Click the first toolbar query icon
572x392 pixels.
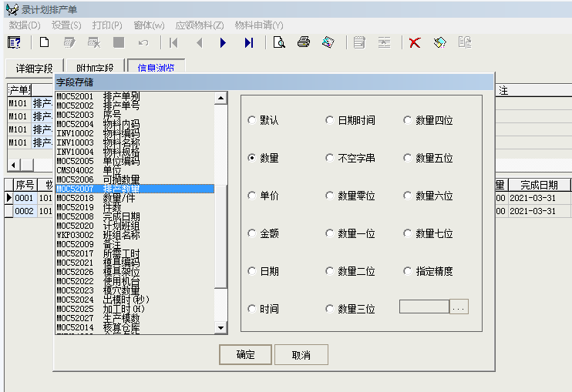[x=15, y=42]
